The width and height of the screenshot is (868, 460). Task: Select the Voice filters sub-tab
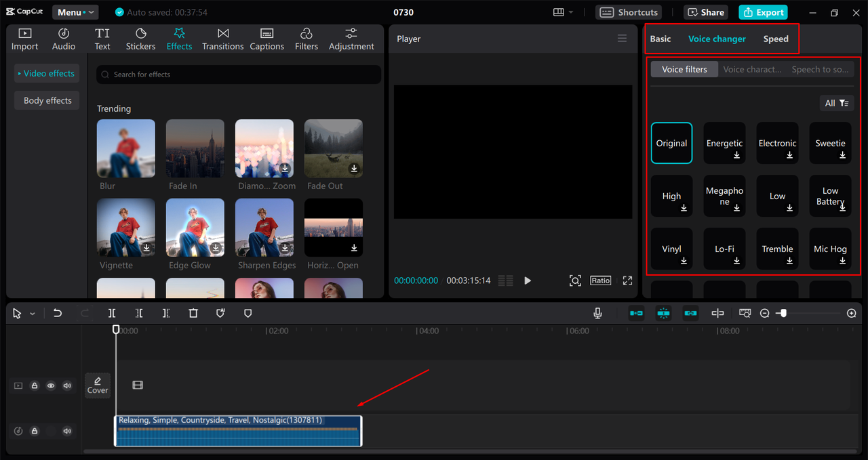coord(684,69)
